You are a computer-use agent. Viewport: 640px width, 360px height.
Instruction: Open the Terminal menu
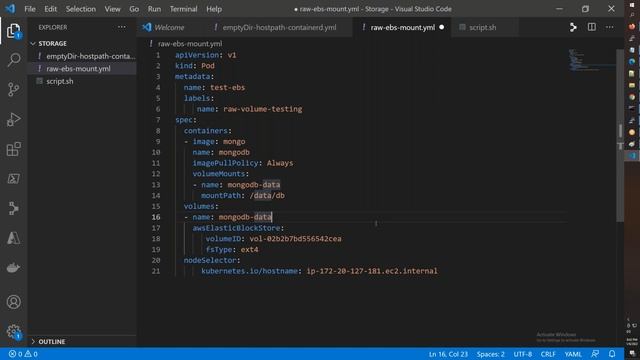click(183, 9)
